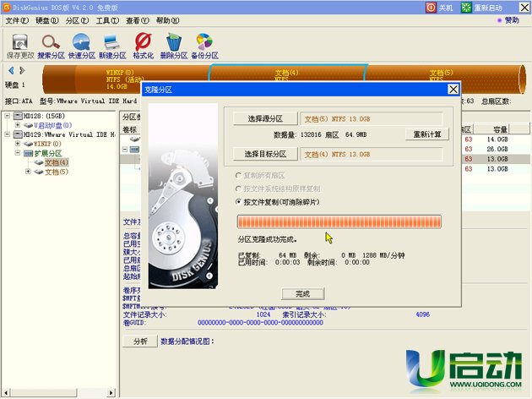This screenshot has height=399, width=532.
Task: Click the DiskGenius title bar app icon
Action: [x=7, y=7]
